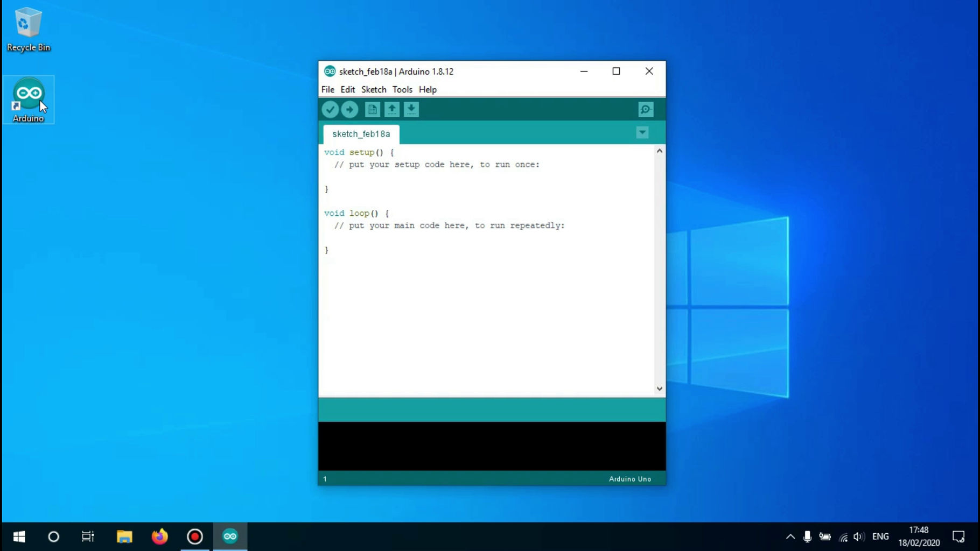980x551 pixels.
Task: Open the ENG language selector
Action: (880, 536)
